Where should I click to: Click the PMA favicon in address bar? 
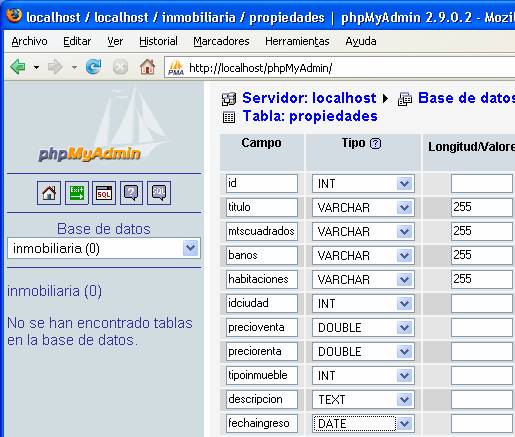176,68
